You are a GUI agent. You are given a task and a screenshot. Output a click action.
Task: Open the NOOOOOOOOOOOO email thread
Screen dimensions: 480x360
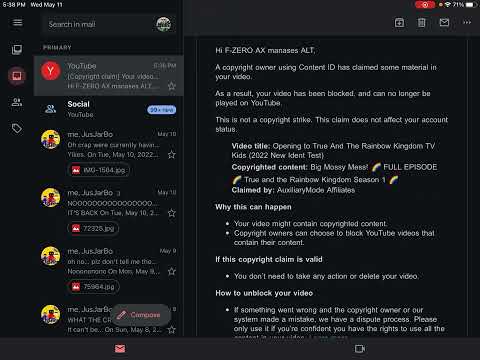pyautogui.click(x=108, y=212)
